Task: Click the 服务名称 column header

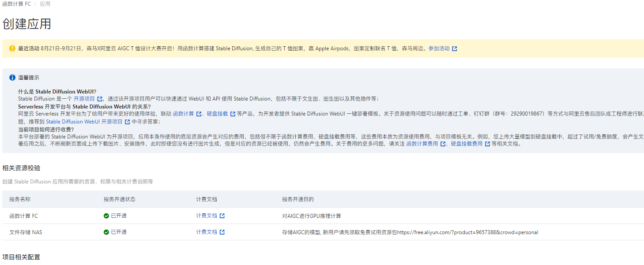Action: tap(20, 199)
